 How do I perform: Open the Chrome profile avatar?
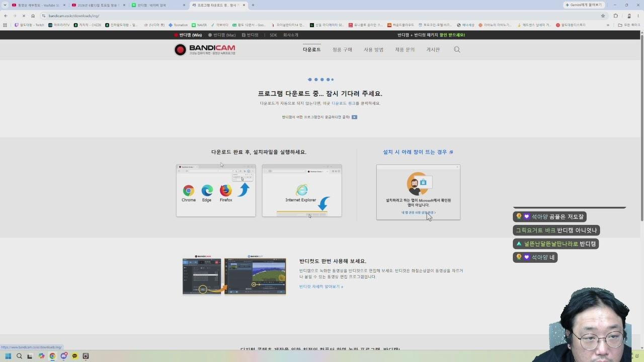(x=629, y=16)
